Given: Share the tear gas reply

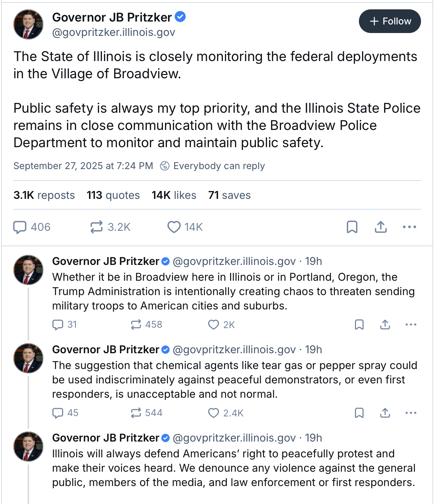Looking at the screenshot, I should click(385, 413).
